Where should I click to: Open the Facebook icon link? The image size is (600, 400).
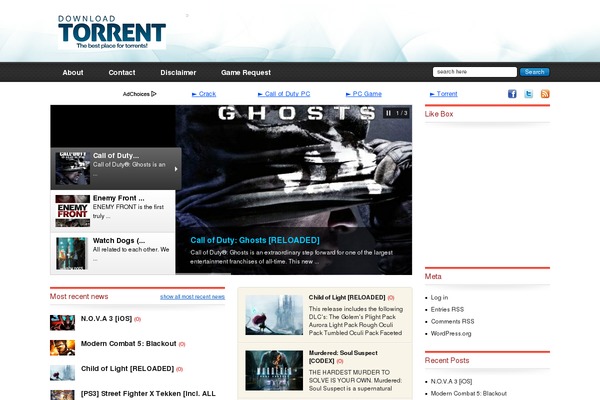click(x=512, y=94)
